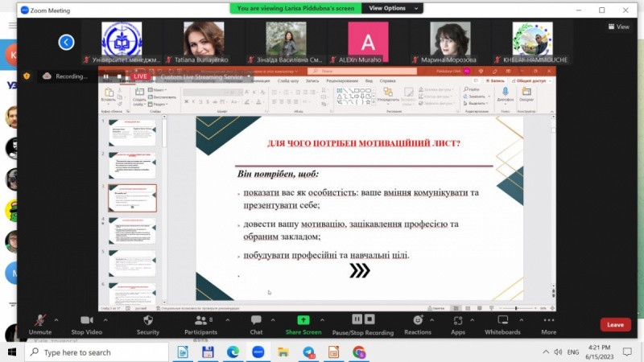Expand audio options arrow next to Unmute
Viewport: 644px width, 362px height.
59,319
